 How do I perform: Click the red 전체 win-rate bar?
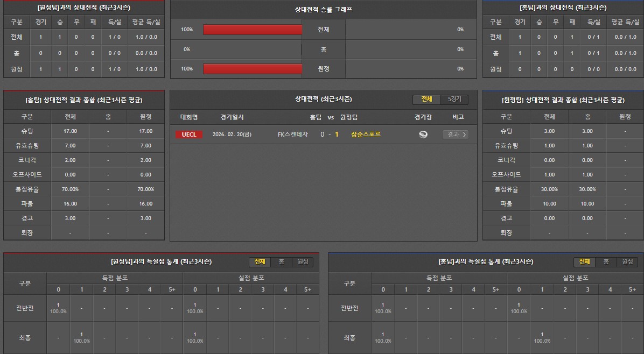click(253, 30)
